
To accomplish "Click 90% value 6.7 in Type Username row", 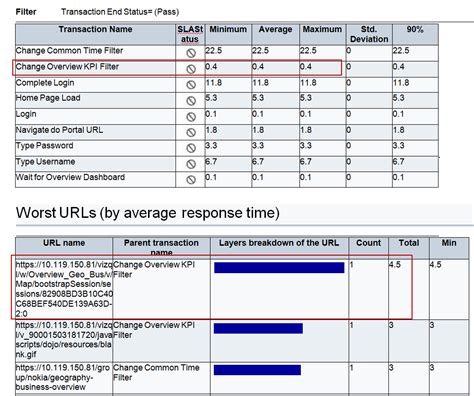I will pyautogui.click(x=398, y=162).
